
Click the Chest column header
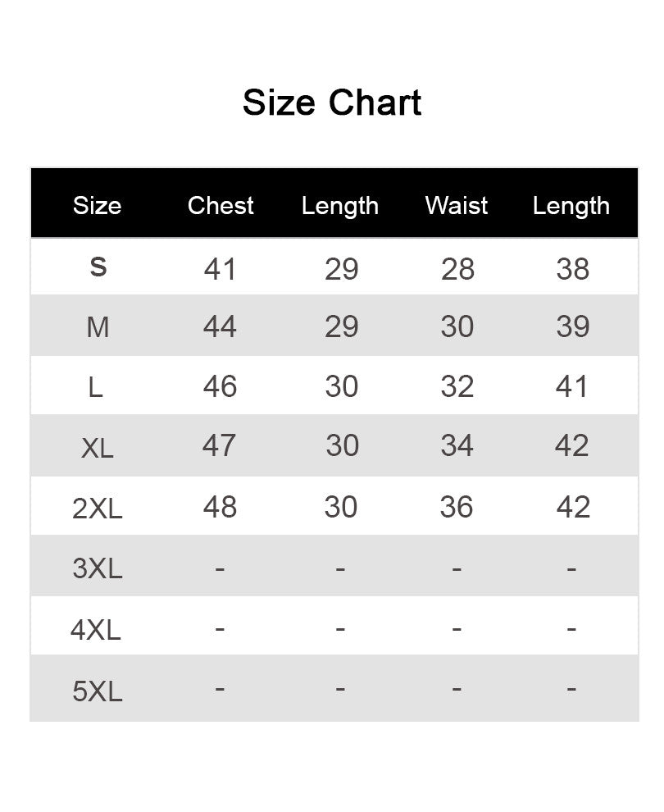[x=221, y=206]
